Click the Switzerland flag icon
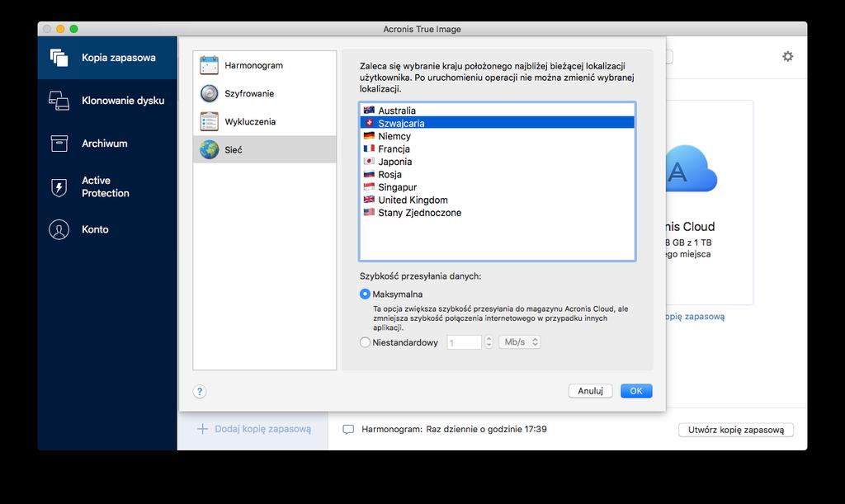This screenshot has height=504, width=845. (x=369, y=123)
